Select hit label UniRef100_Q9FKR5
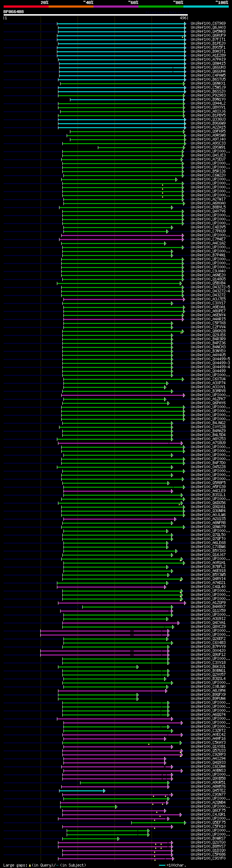This screenshot has height=868, width=232. (208, 131)
